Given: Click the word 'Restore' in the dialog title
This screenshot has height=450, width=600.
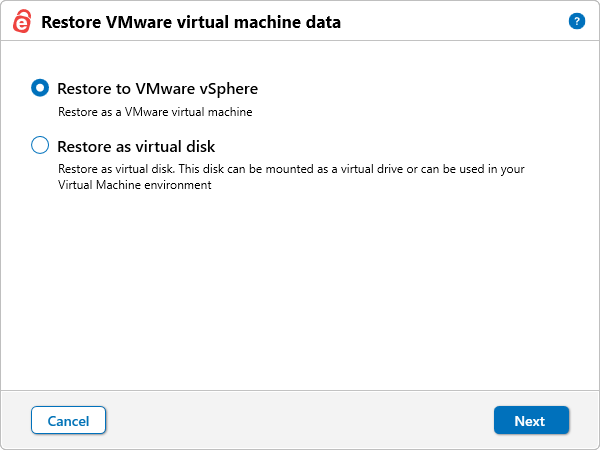Looking at the screenshot, I should 71,22.
